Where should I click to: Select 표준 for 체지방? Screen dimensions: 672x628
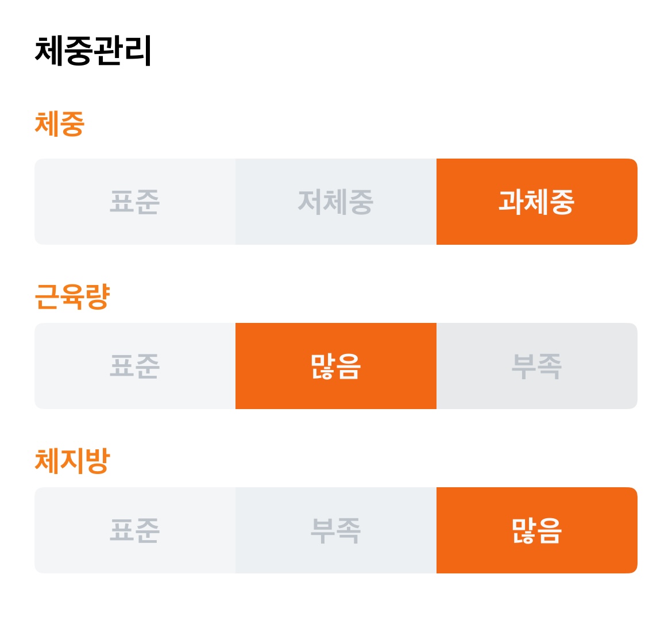tap(135, 530)
